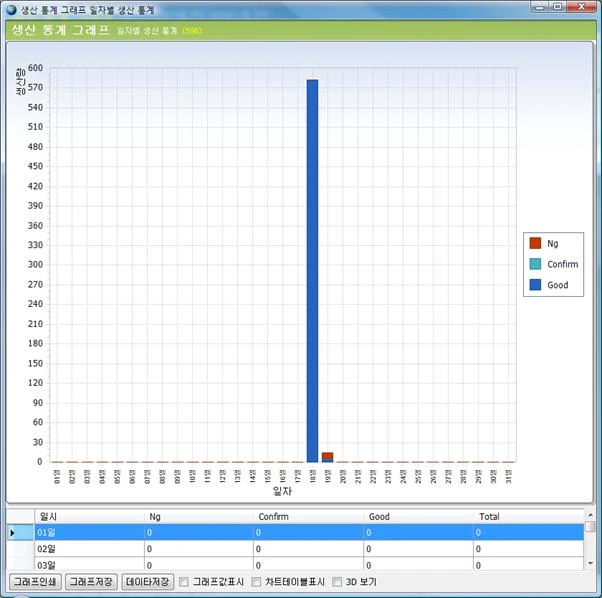The height and width of the screenshot is (598, 602).
Task: Click the Ng cell of the 02일 row
Action: [198, 549]
